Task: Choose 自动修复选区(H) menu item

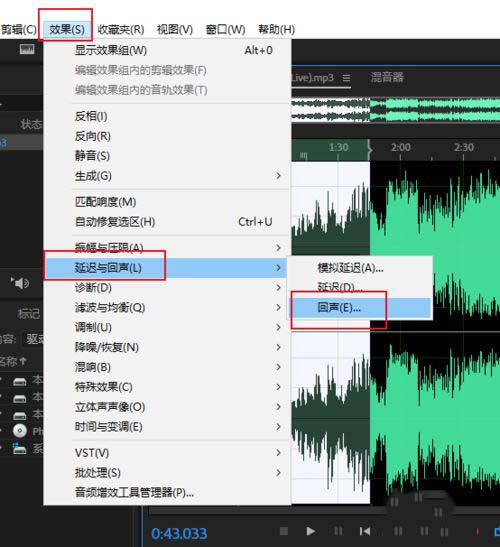Action: pyautogui.click(x=167, y=222)
